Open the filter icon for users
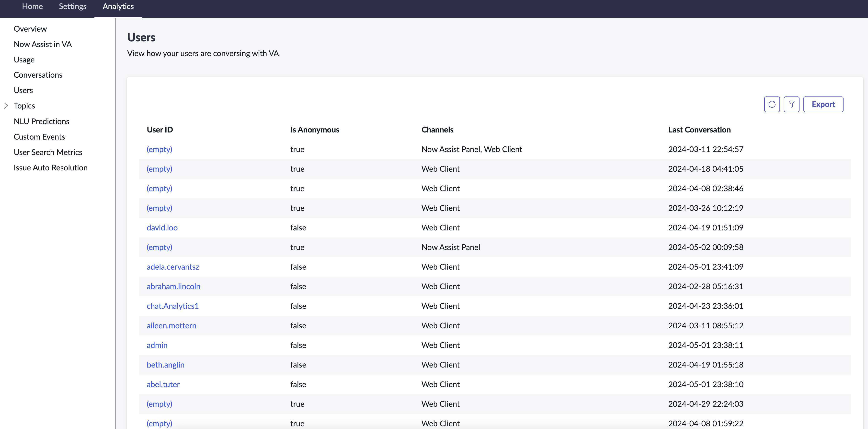The image size is (868, 429). tap(791, 104)
